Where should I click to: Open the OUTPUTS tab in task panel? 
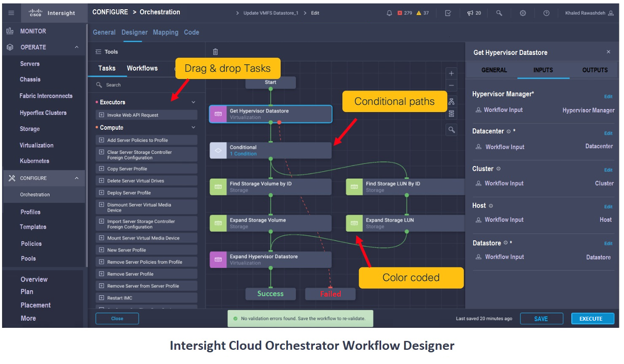click(595, 70)
